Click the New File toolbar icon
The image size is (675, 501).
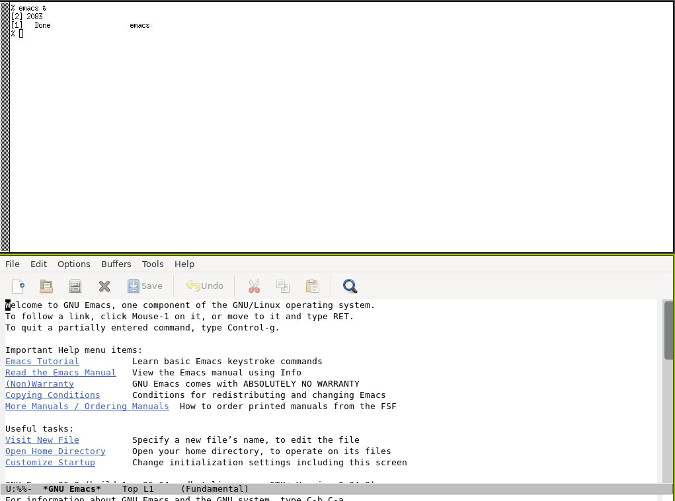click(19, 286)
